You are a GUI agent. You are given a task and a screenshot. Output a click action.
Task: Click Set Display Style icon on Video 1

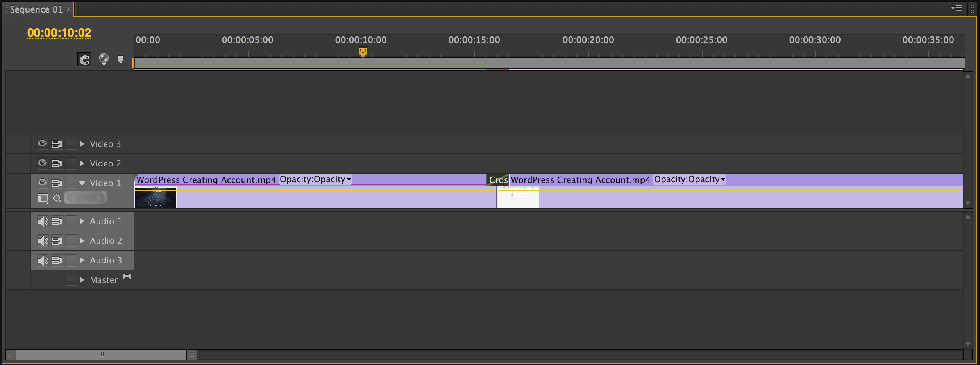42,199
